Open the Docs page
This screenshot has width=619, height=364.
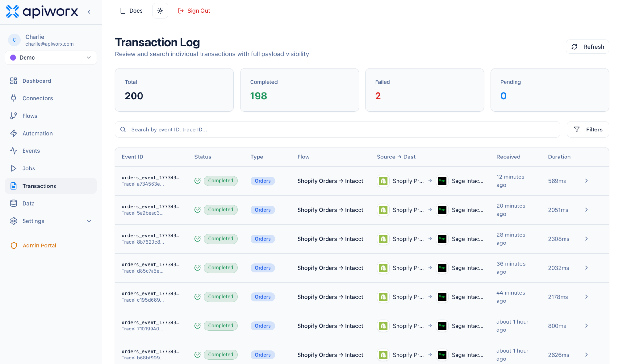click(131, 10)
